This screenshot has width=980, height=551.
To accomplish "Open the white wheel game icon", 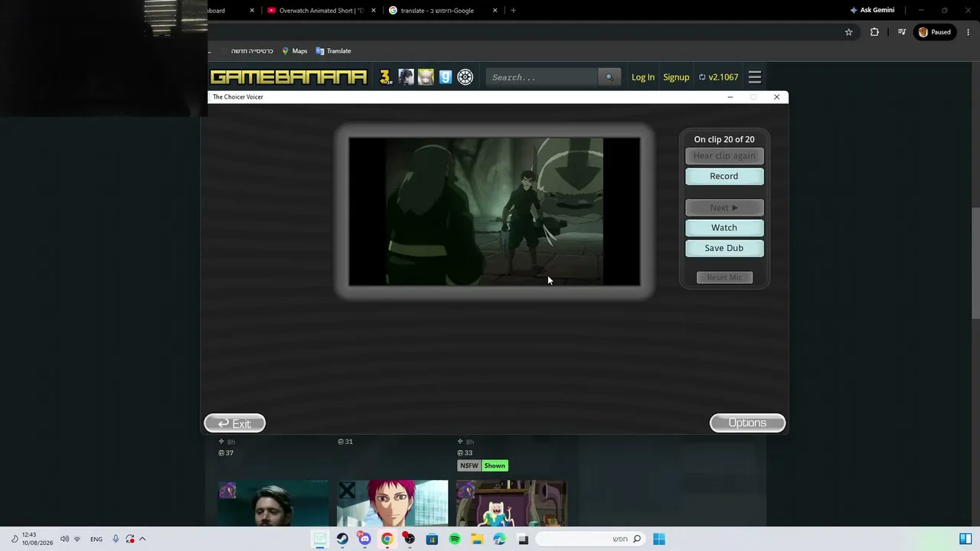I will 465,77.
